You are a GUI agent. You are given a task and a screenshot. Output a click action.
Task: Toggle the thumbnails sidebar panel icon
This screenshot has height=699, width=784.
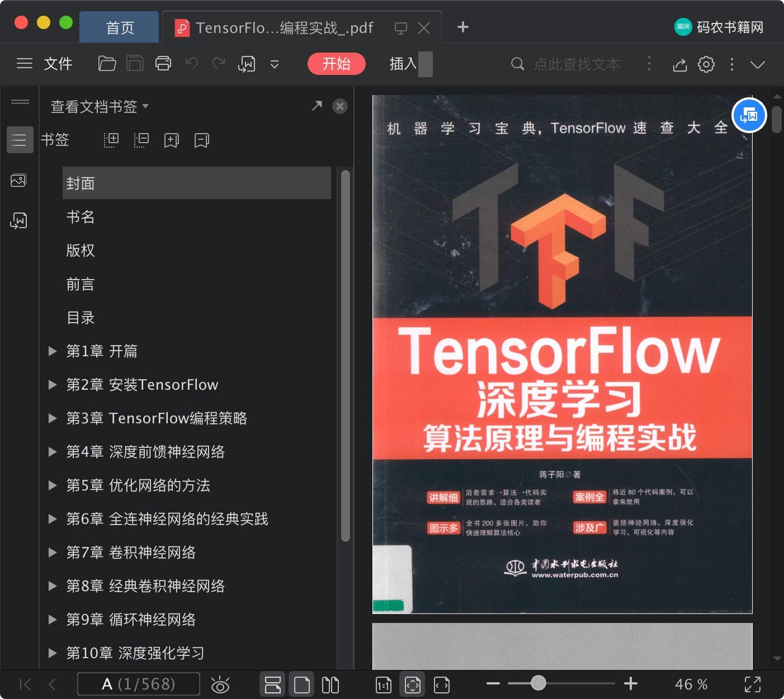18,181
